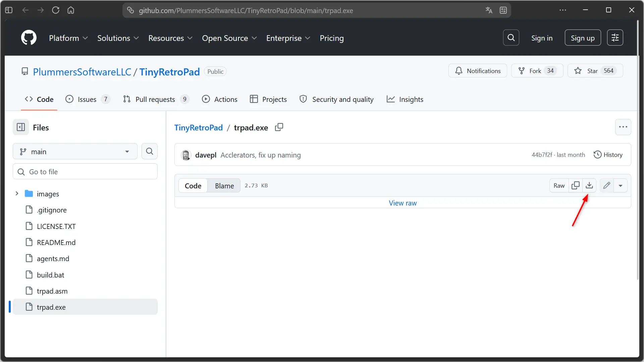Switch to the Code repository tab

tap(39, 99)
